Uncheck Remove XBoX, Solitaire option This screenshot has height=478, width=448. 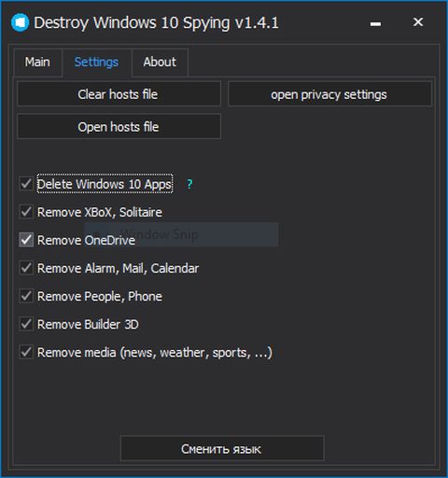click(26, 212)
